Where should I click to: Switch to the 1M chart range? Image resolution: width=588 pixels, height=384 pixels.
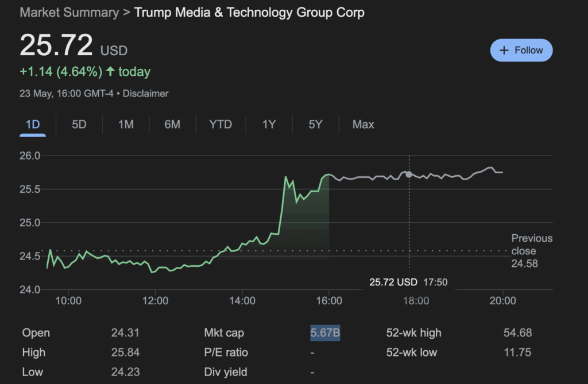tap(126, 125)
